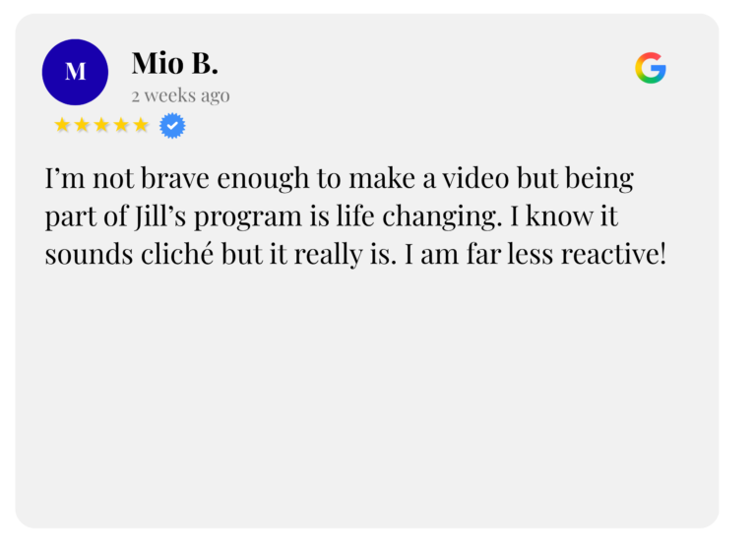Click the word "program" in the review

(x=245, y=216)
